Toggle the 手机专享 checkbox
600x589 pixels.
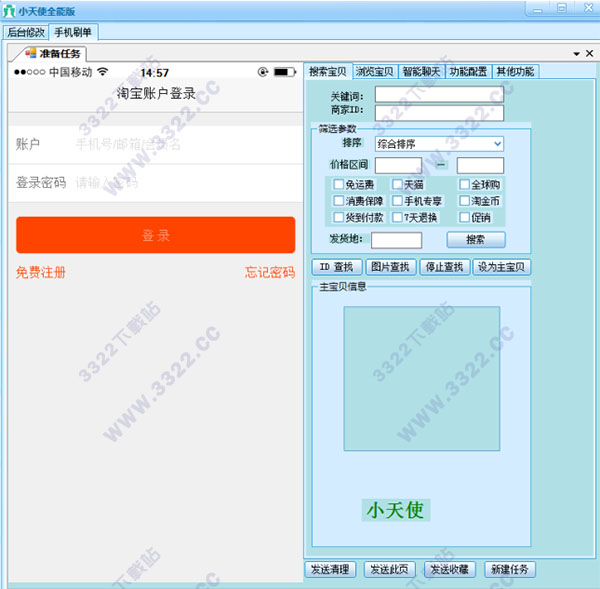tap(397, 201)
